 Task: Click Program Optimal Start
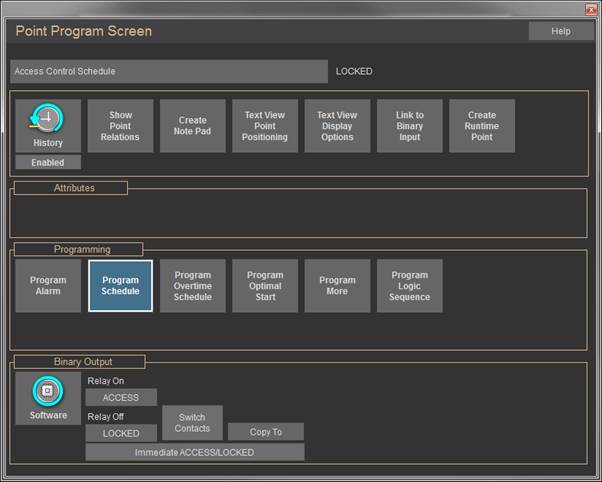point(265,286)
